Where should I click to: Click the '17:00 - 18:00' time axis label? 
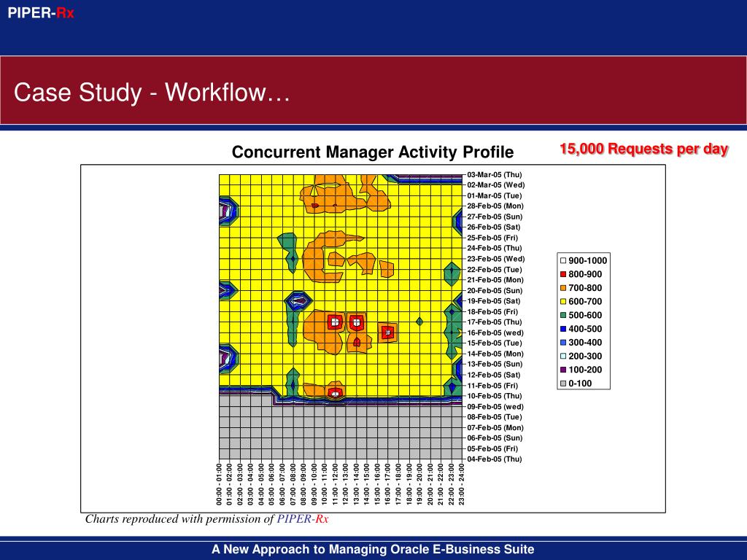398,484
